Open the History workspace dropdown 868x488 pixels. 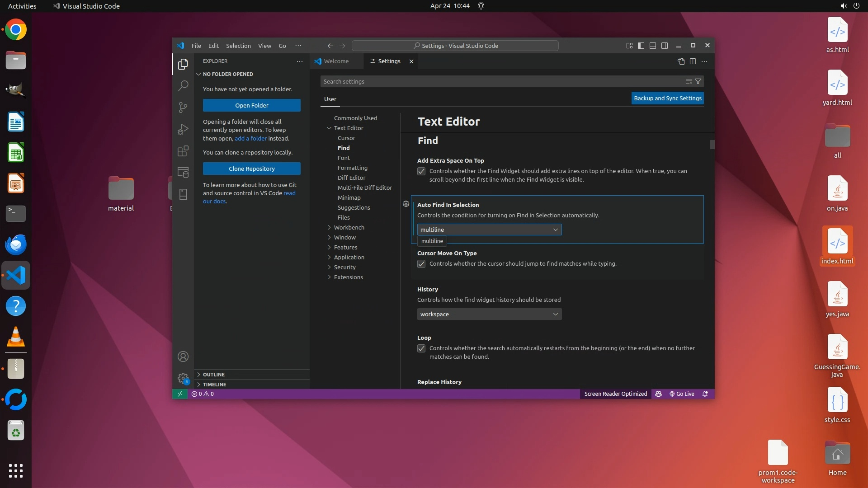[489, 314]
